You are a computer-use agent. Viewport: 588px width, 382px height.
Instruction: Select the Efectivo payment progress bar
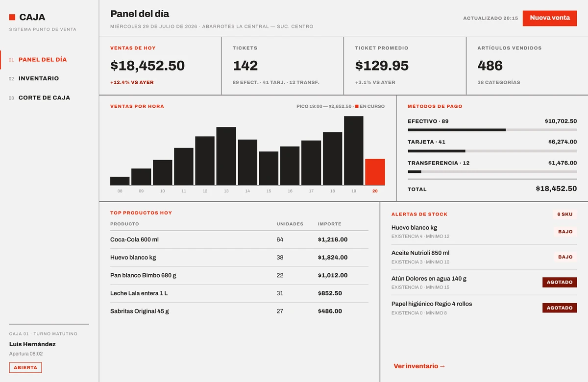pyautogui.click(x=492, y=130)
